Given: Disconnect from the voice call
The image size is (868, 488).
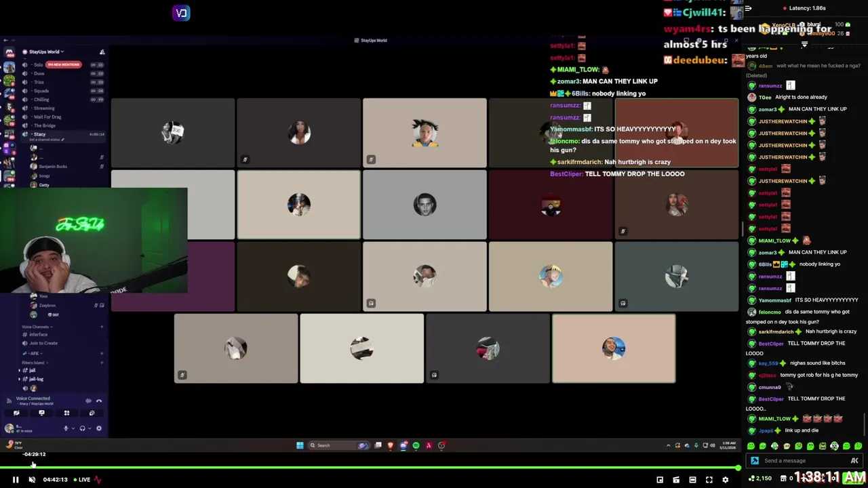Looking at the screenshot, I should tap(99, 401).
